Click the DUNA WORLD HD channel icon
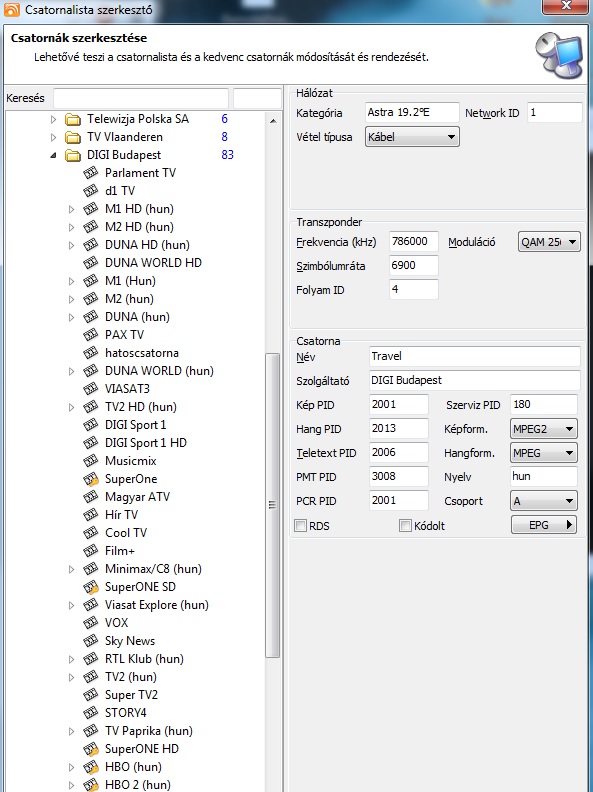593x792 pixels. [90, 263]
